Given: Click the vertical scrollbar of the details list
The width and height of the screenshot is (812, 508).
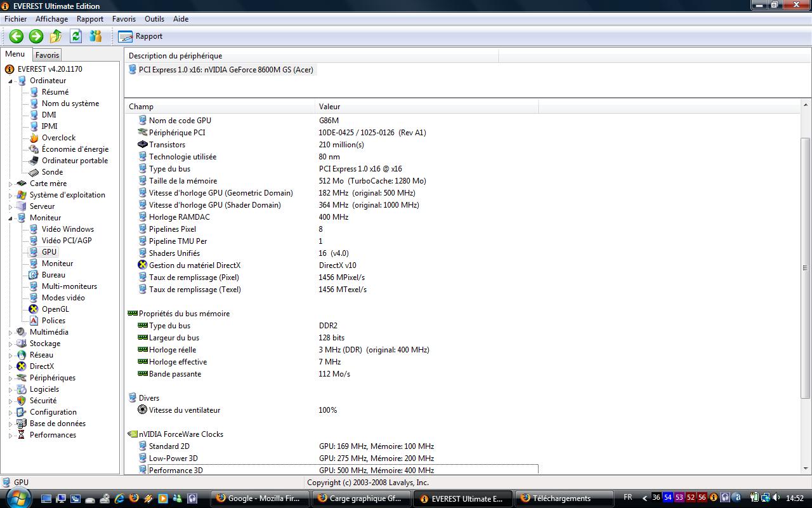Looking at the screenshot, I should coord(806,267).
